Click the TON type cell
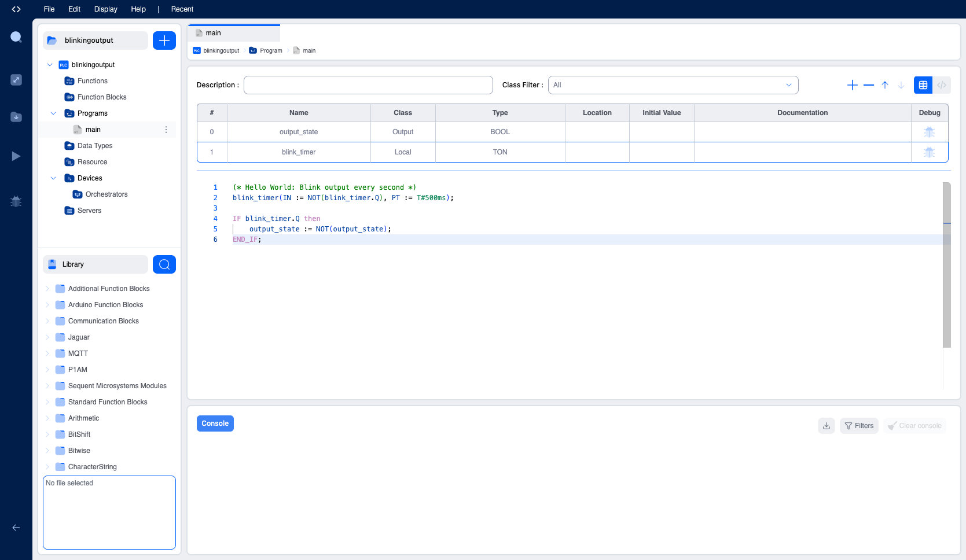966x560 pixels. point(500,152)
